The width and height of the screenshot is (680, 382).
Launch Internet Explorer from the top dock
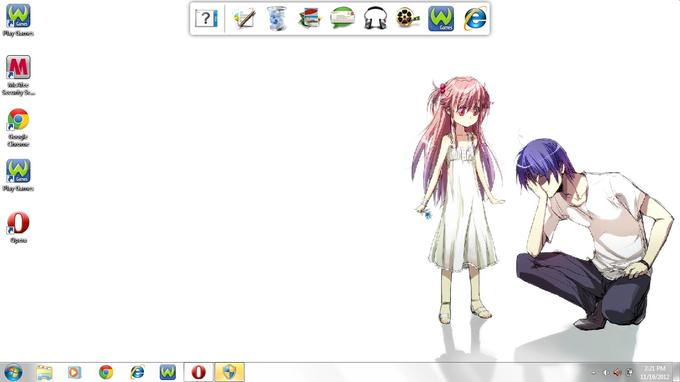pyautogui.click(x=475, y=19)
